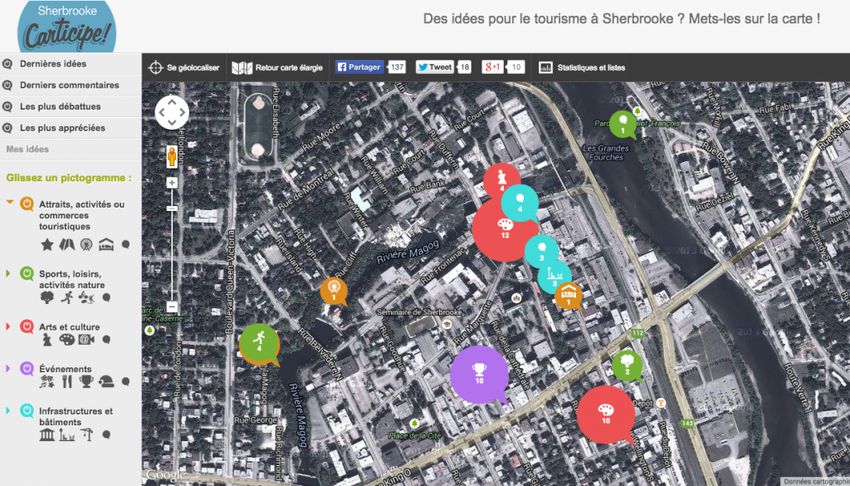Screen dimensions: 850x486
Task: Pick the star pictogram under Attraits
Action: (46, 244)
